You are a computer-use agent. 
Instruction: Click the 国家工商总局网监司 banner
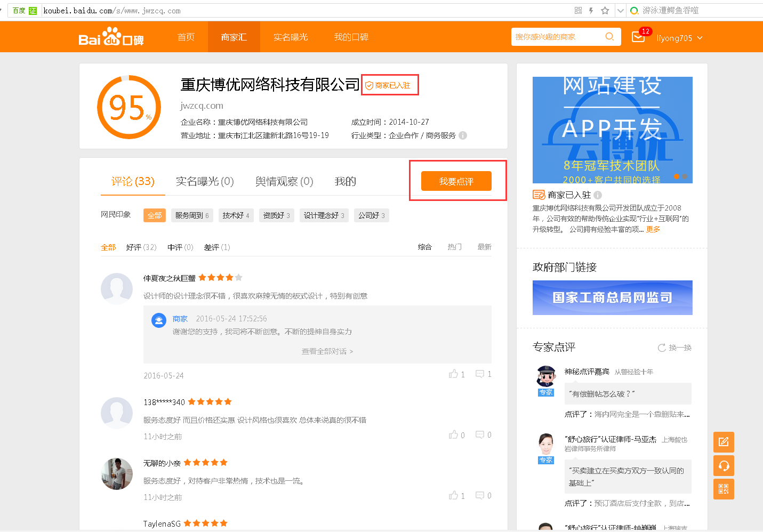613,297
